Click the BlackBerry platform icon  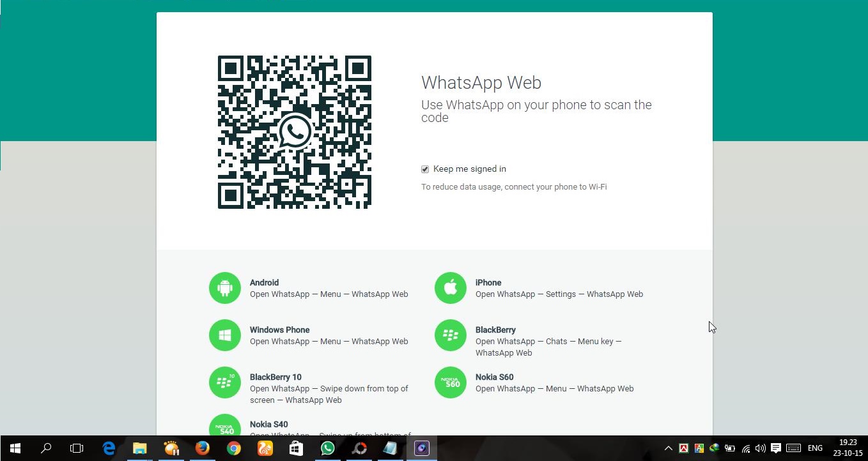point(451,335)
